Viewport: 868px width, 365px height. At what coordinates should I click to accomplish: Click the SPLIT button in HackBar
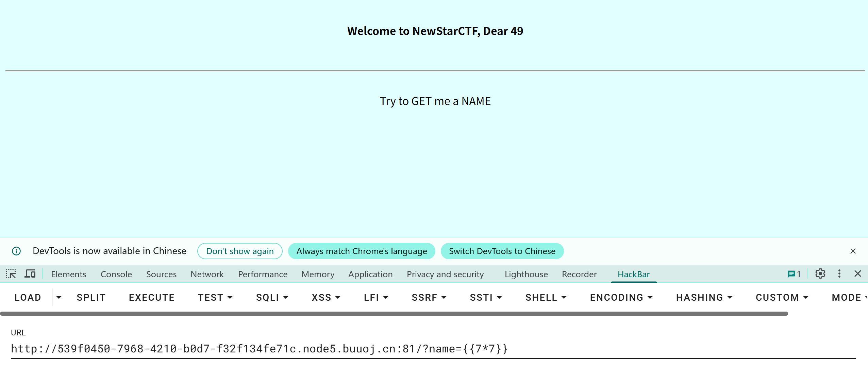pyautogui.click(x=91, y=297)
